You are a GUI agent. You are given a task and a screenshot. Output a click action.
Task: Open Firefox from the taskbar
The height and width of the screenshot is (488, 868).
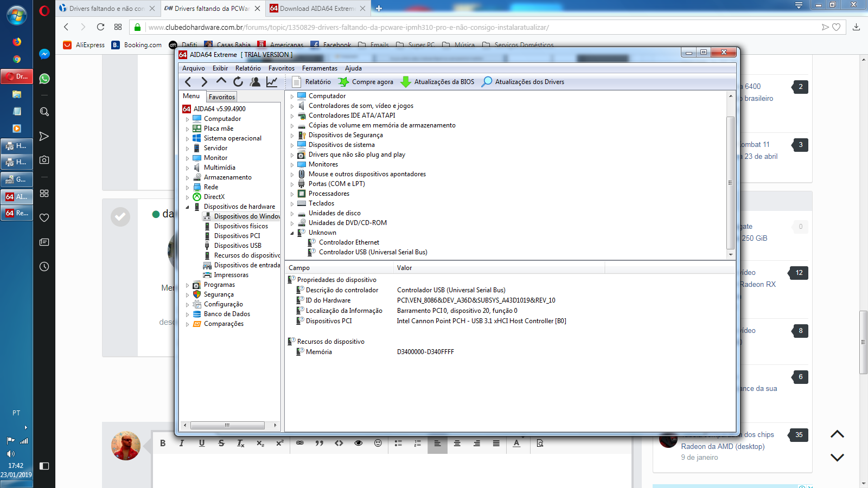click(17, 42)
